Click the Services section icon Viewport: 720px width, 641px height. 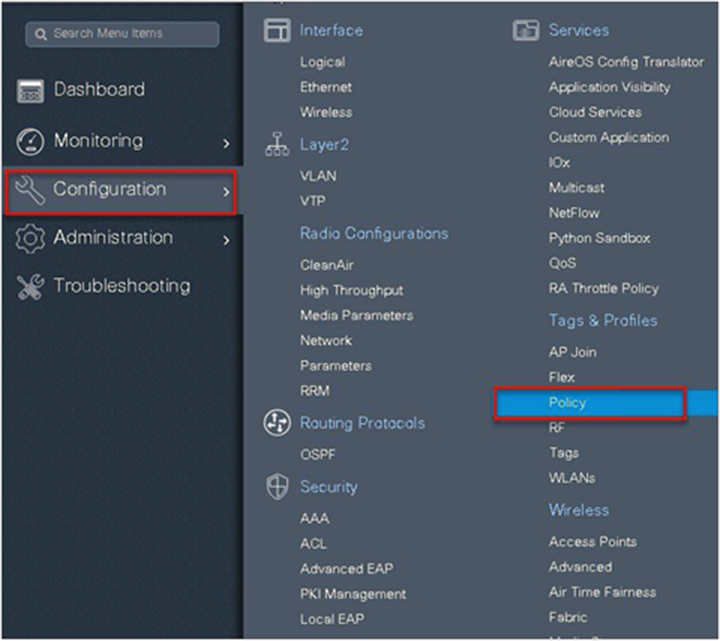[x=526, y=31]
